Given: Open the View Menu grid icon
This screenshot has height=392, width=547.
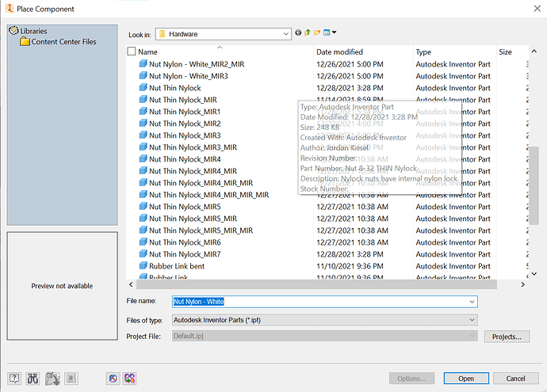Looking at the screenshot, I should tap(329, 32).
